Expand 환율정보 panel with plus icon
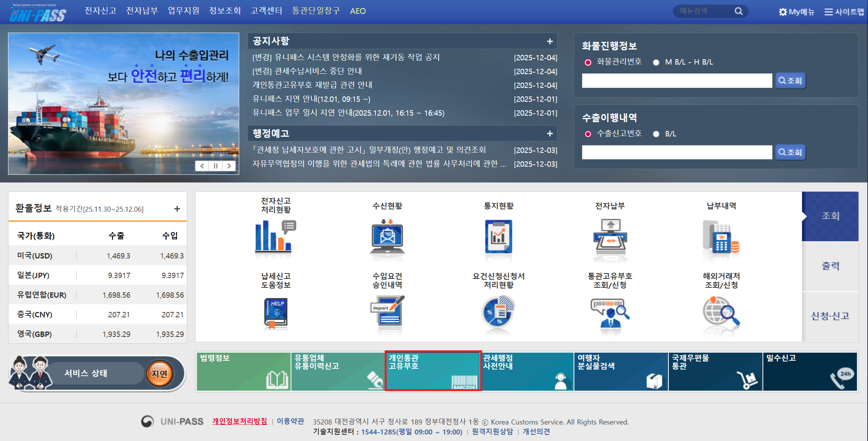868x441 pixels. (177, 209)
